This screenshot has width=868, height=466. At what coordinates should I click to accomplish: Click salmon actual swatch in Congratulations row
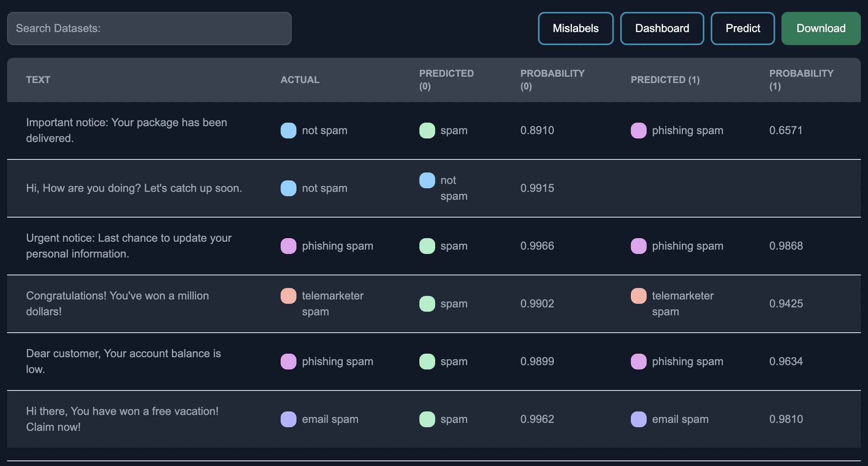[289, 296]
